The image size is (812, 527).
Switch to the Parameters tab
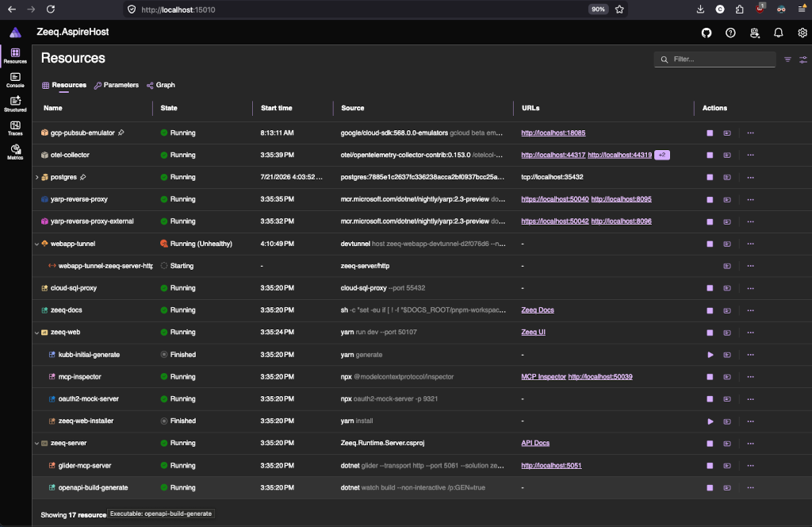116,85
